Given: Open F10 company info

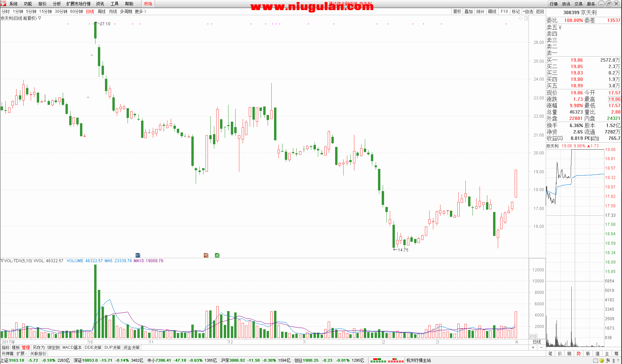Looking at the screenshot, I should pyautogui.click(x=504, y=11).
